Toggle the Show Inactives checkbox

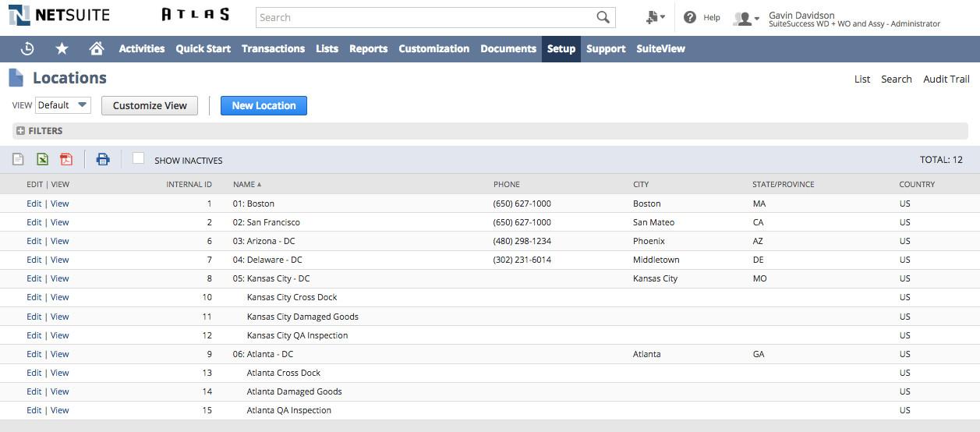point(138,158)
